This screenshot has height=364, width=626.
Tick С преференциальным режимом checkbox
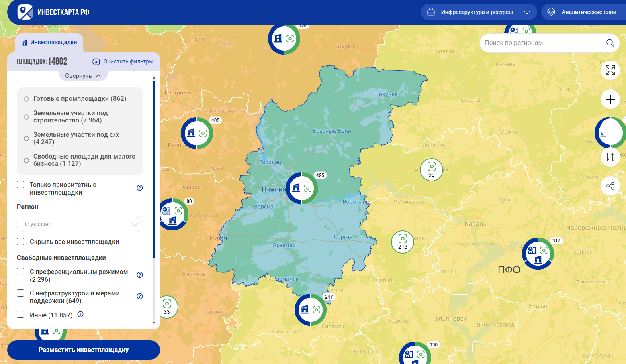[x=21, y=272]
